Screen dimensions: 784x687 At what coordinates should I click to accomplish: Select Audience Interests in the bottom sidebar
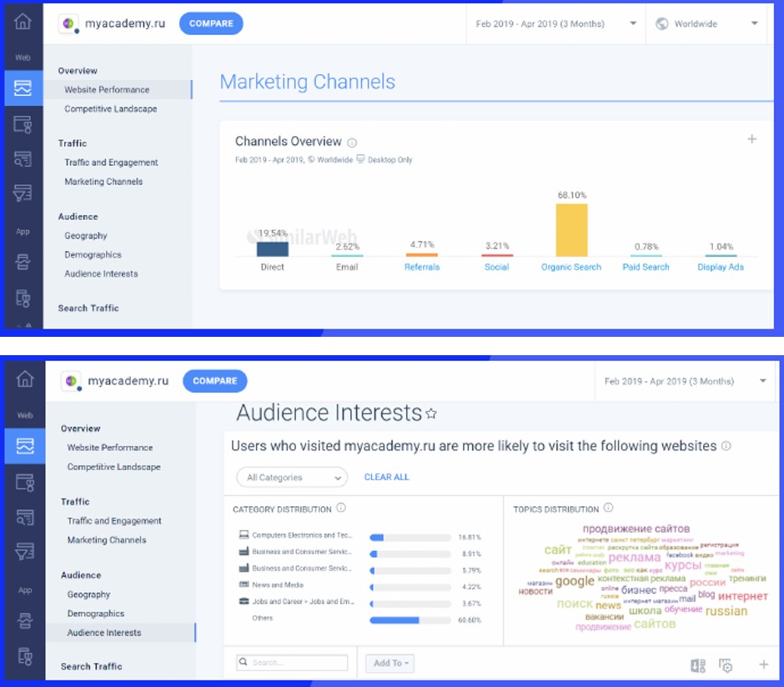(x=104, y=633)
